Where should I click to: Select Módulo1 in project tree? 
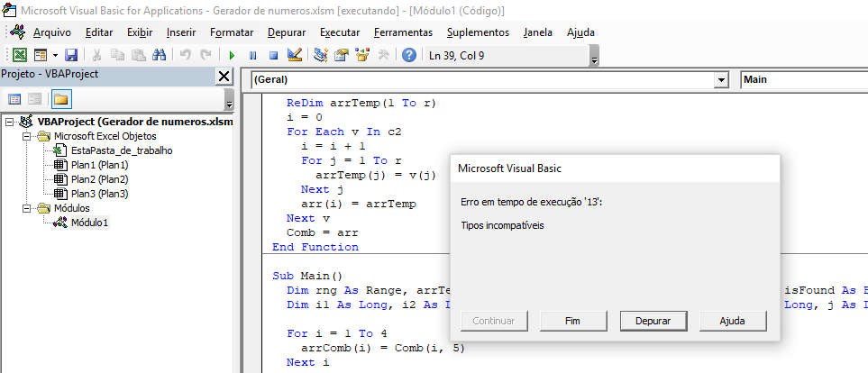click(x=89, y=223)
